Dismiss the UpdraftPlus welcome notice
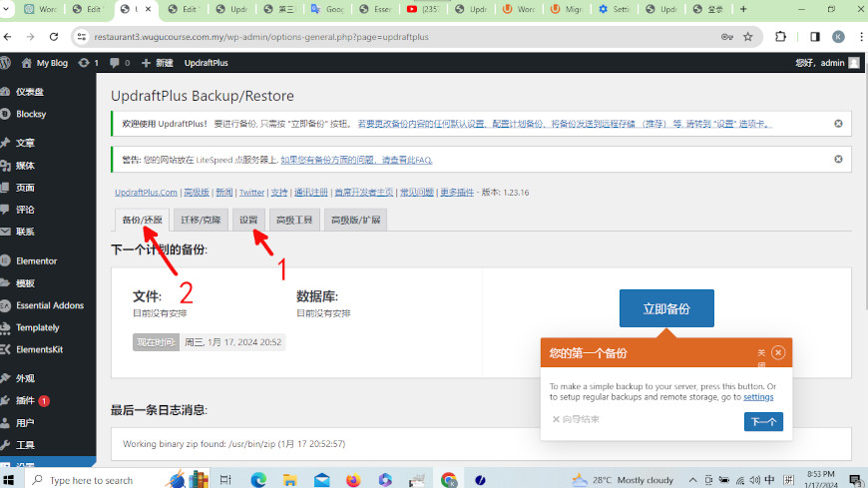868x488 pixels. click(838, 124)
